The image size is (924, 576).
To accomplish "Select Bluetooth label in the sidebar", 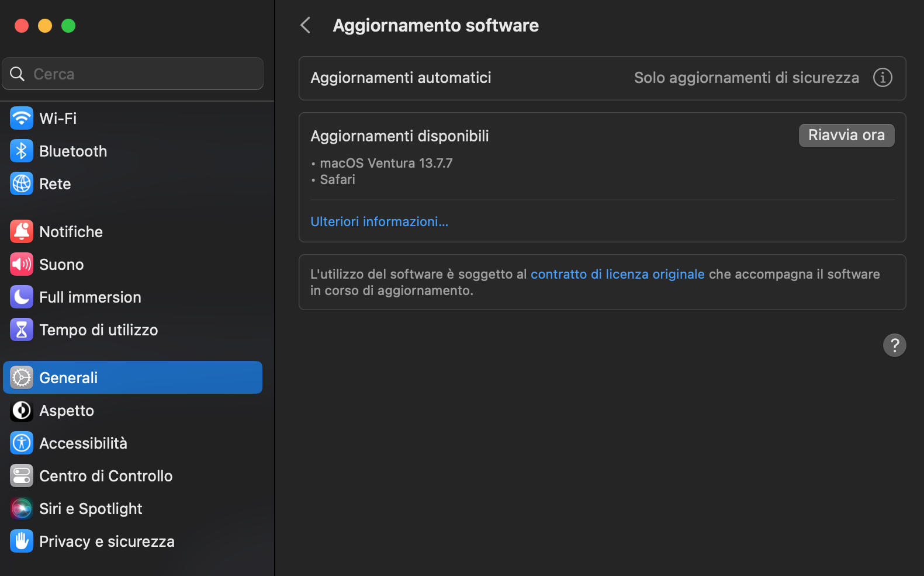I will [73, 151].
